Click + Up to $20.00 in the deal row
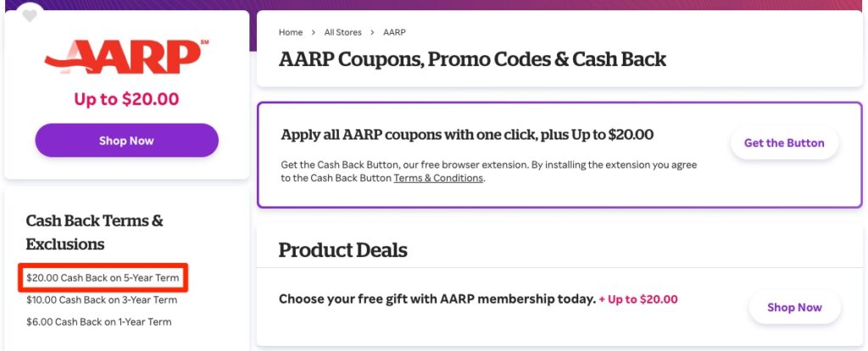 point(638,299)
